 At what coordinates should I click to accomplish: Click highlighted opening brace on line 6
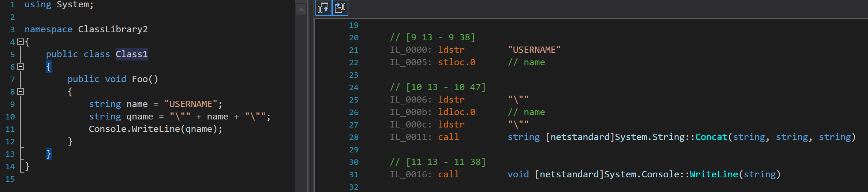point(49,67)
